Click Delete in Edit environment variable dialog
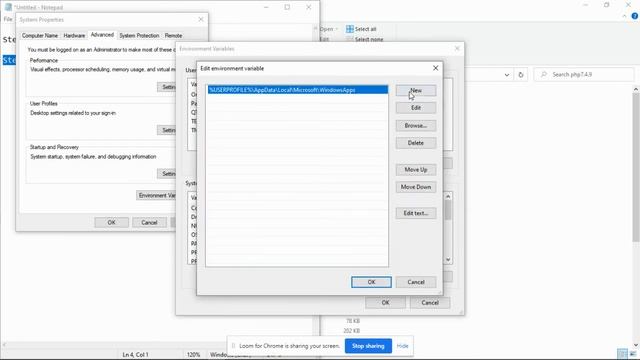640x360 pixels. point(416,143)
